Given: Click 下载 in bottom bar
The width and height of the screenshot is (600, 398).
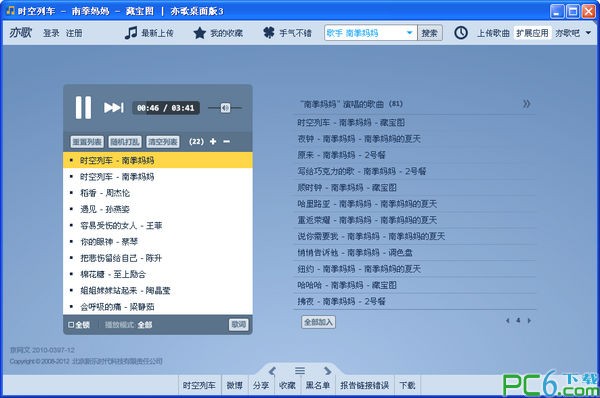Looking at the screenshot, I should (x=407, y=385).
